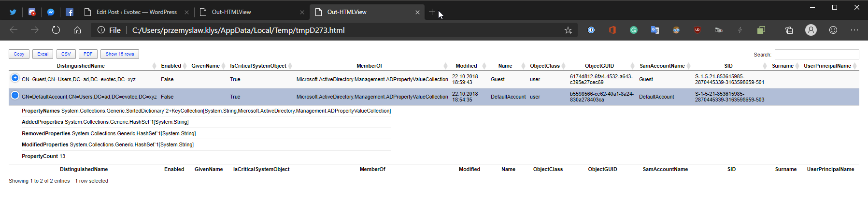Go to browser home page
Viewport: 868px width, 201px height.
(x=77, y=30)
